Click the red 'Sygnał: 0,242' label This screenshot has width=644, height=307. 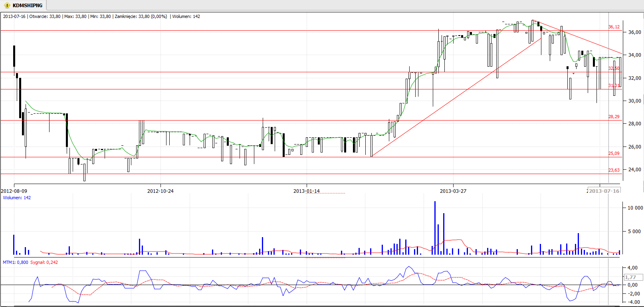44,262
